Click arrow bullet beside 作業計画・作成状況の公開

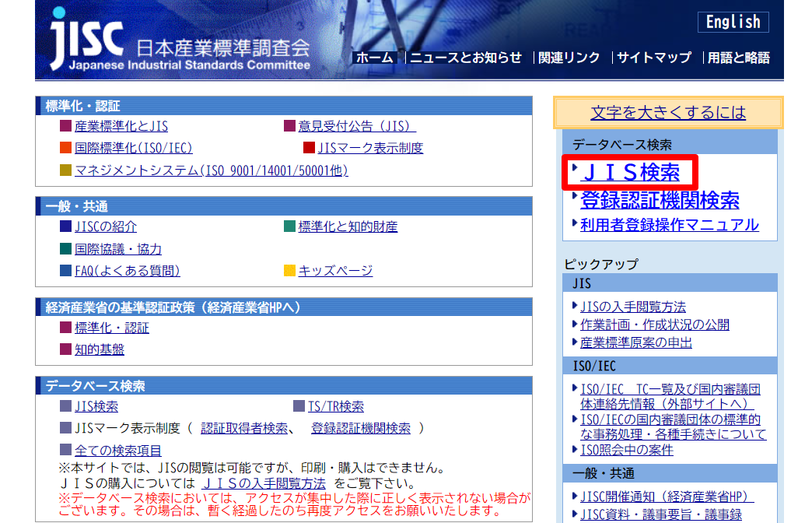(x=574, y=324)
